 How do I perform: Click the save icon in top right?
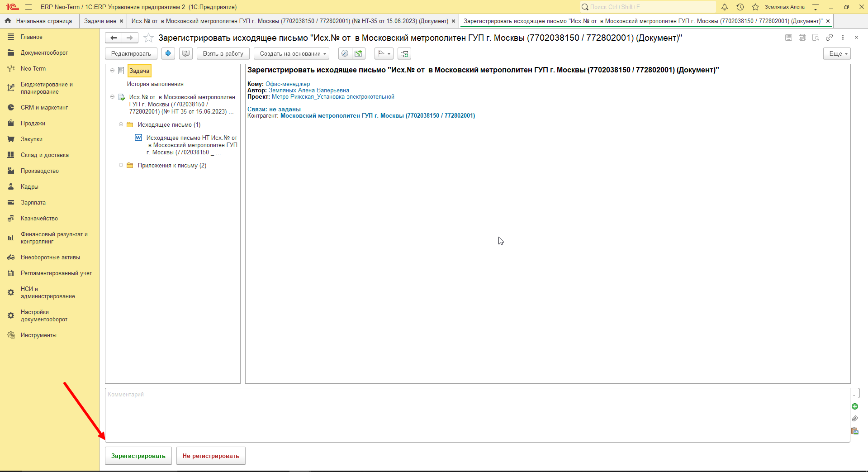(x=788, y=38)
